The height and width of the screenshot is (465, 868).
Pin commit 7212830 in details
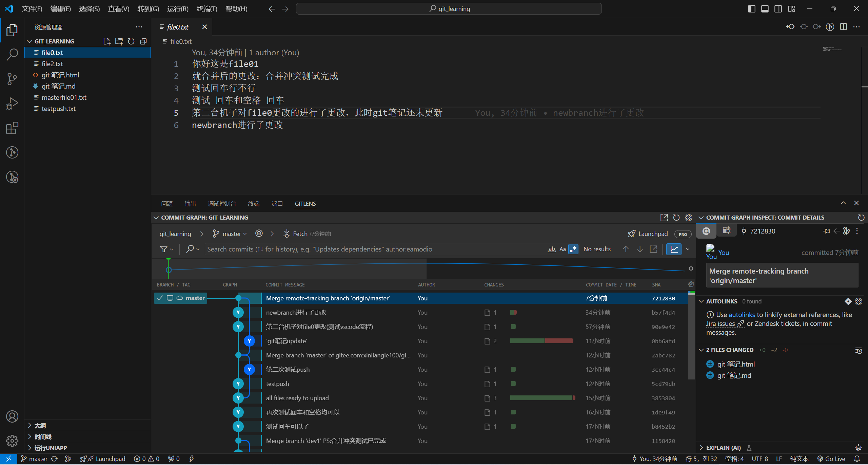pyautogui.click(x=826, y=231)
